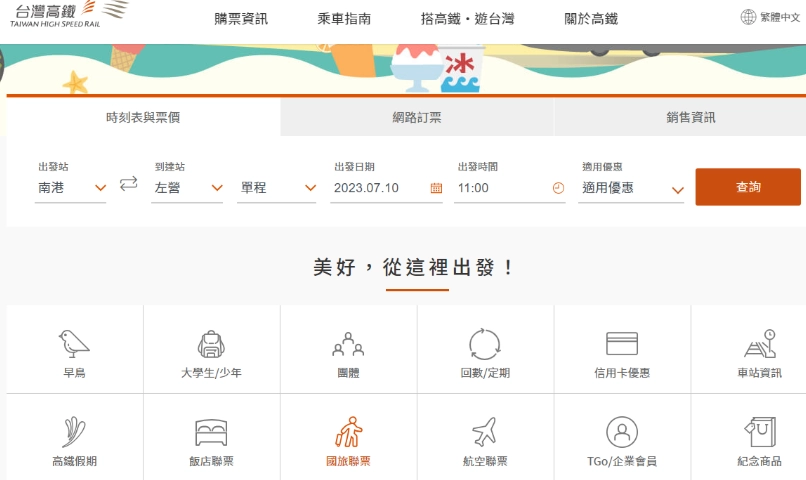Click the 2023.07.10 date field

point(387,188)
